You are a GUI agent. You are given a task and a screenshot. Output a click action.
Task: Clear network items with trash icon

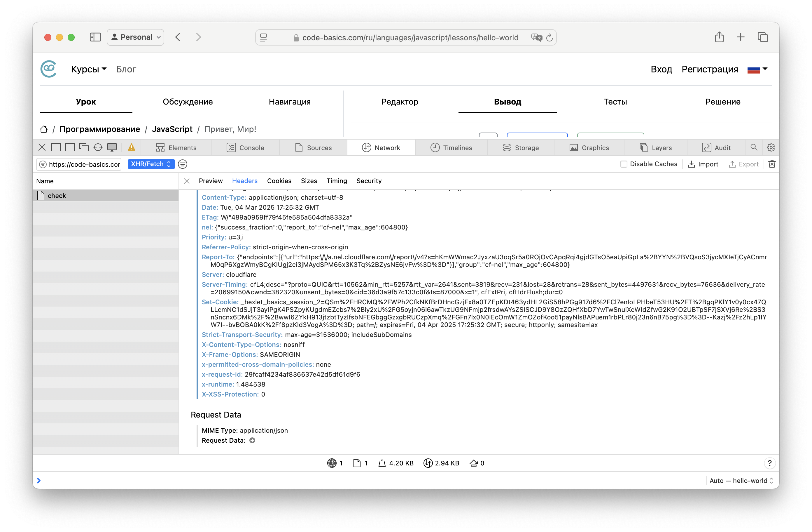[772, 164]
